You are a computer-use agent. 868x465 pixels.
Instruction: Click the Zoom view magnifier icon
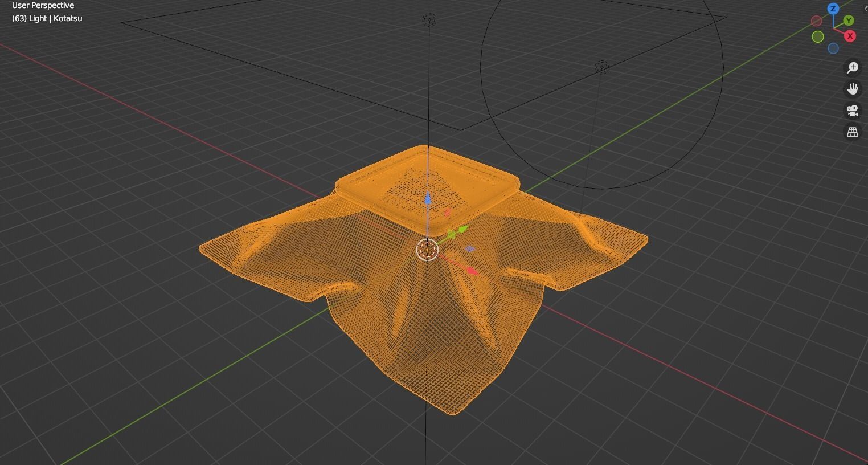(853, 68)
